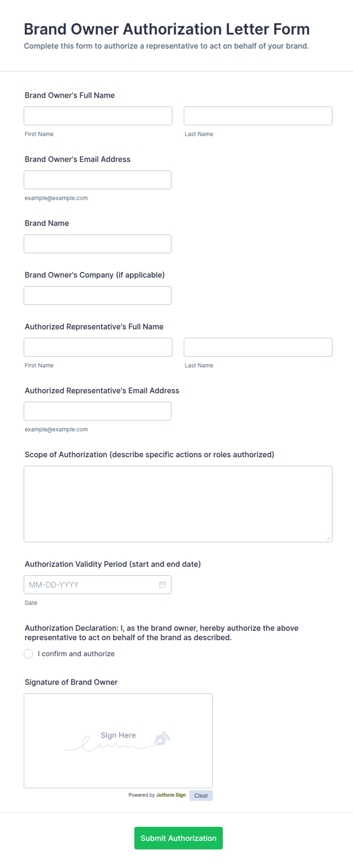This screenshot has width=353, height=868.
Task: Click the pen icon in signature box
Action: click(x=162, y=738)
